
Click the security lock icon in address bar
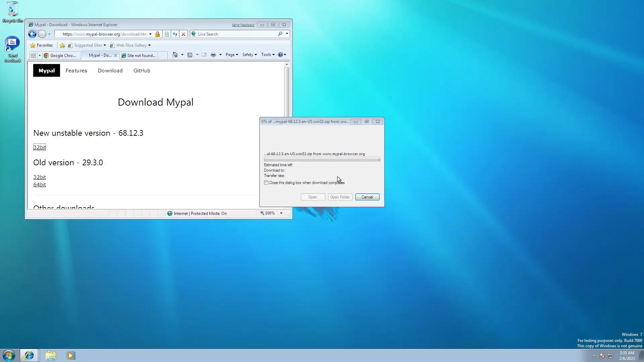click(157, 34)
